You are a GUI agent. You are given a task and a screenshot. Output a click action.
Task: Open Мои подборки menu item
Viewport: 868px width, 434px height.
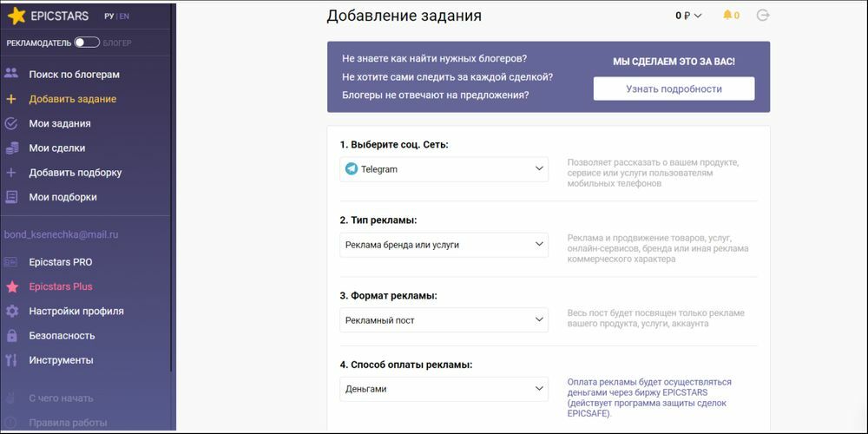click(x=62, y=197)
